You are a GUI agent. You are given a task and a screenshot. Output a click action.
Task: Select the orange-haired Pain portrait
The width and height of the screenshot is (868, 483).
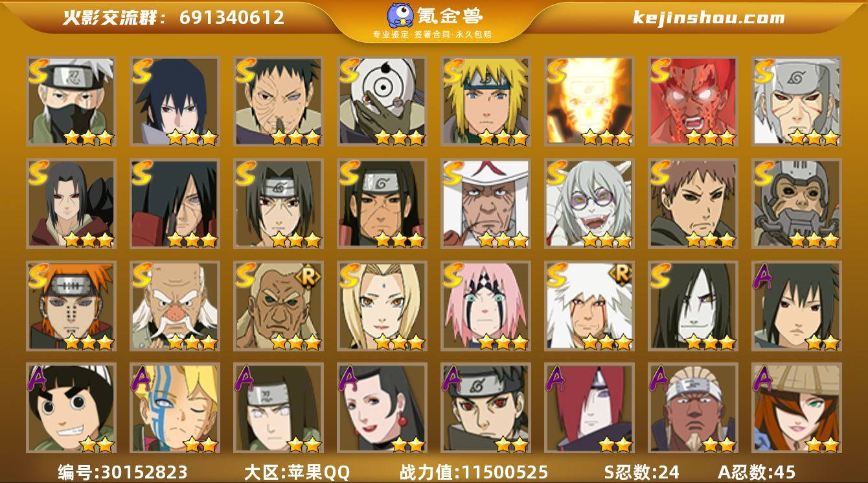(x=71, y=306)
